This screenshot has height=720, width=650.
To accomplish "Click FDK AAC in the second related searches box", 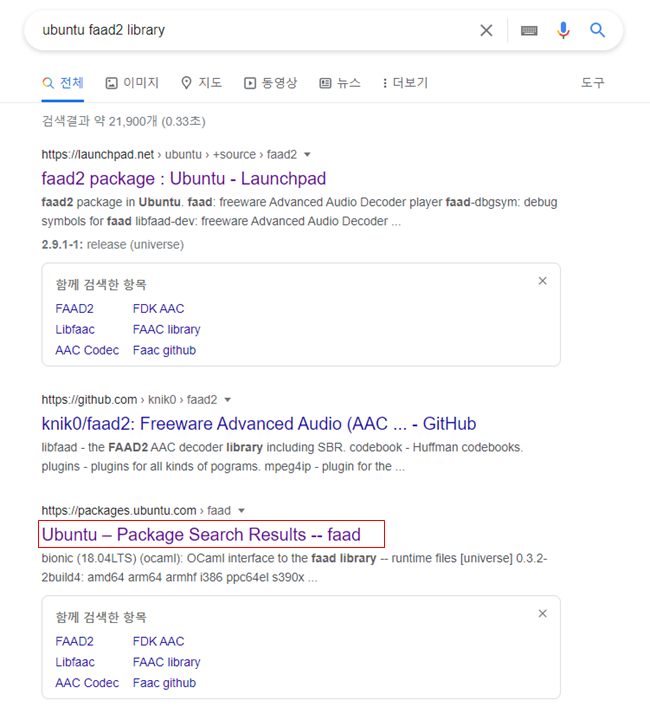I will 158,641.
